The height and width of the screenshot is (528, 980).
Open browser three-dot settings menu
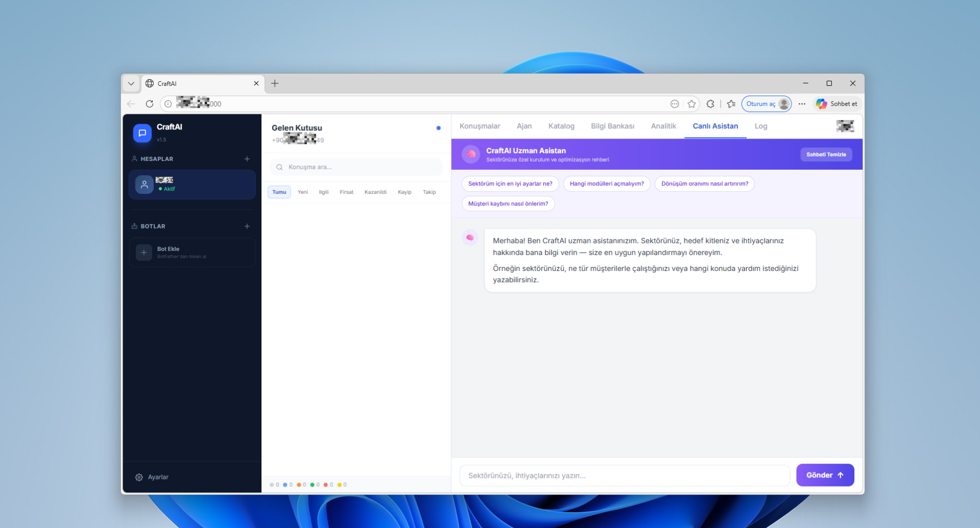pyautogui.click(x=802, y=104)
